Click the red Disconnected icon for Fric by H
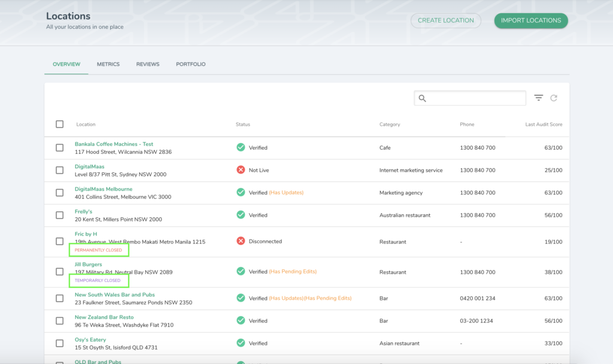 (x=241, y=241)
